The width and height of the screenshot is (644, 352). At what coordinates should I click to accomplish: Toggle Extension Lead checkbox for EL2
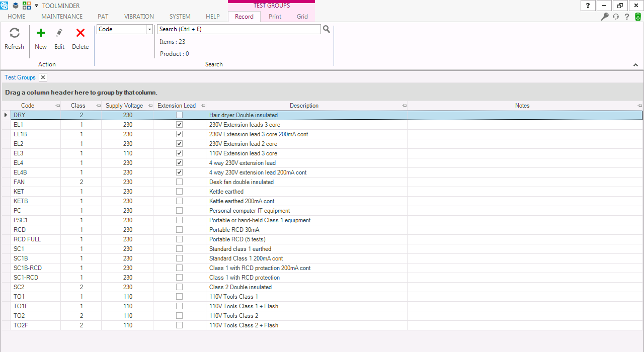pos(180,144)
